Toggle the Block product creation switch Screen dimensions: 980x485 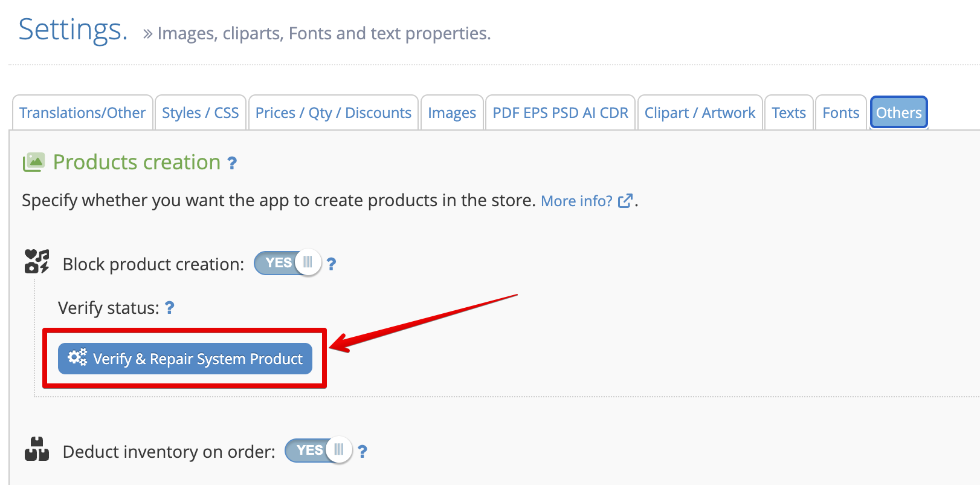pyautogui.click(x=288, y=263)
